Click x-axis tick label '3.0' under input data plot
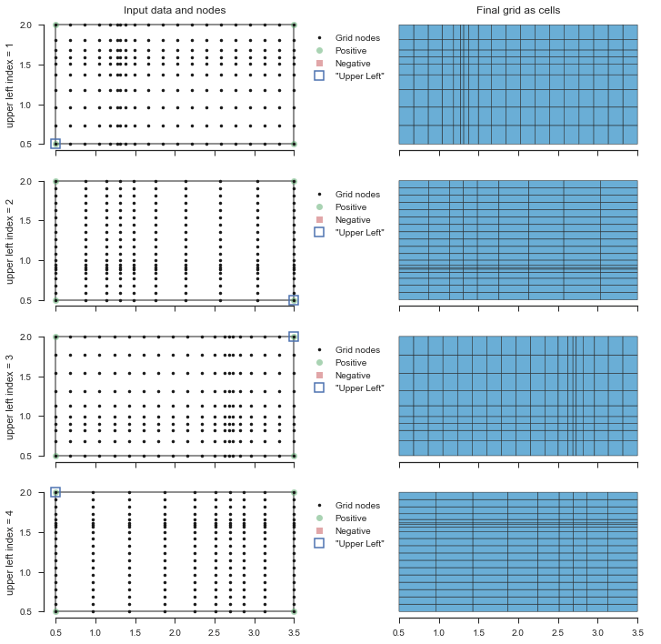 tap(255, 632)
